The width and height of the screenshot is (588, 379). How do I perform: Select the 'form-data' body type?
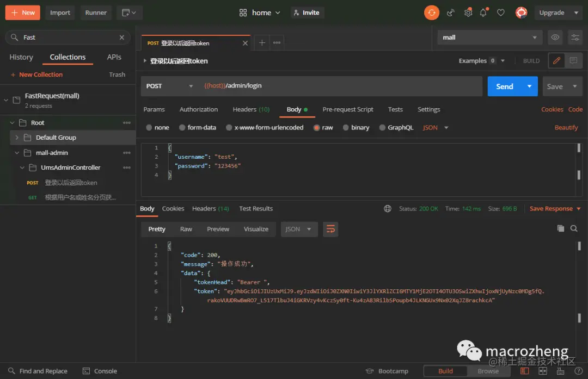(182, 128)
